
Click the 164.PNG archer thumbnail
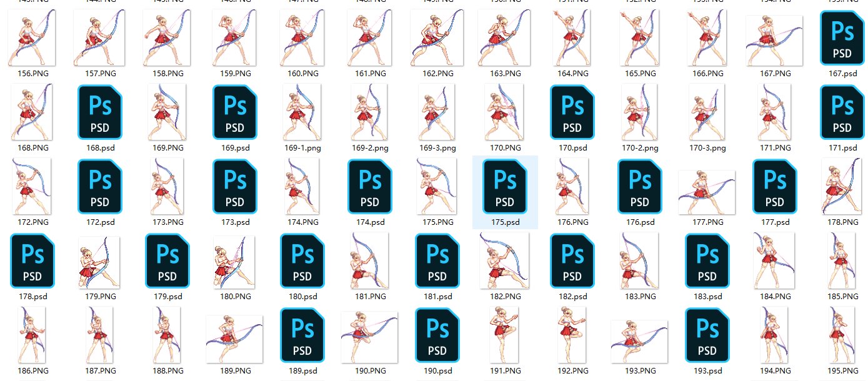572,39
